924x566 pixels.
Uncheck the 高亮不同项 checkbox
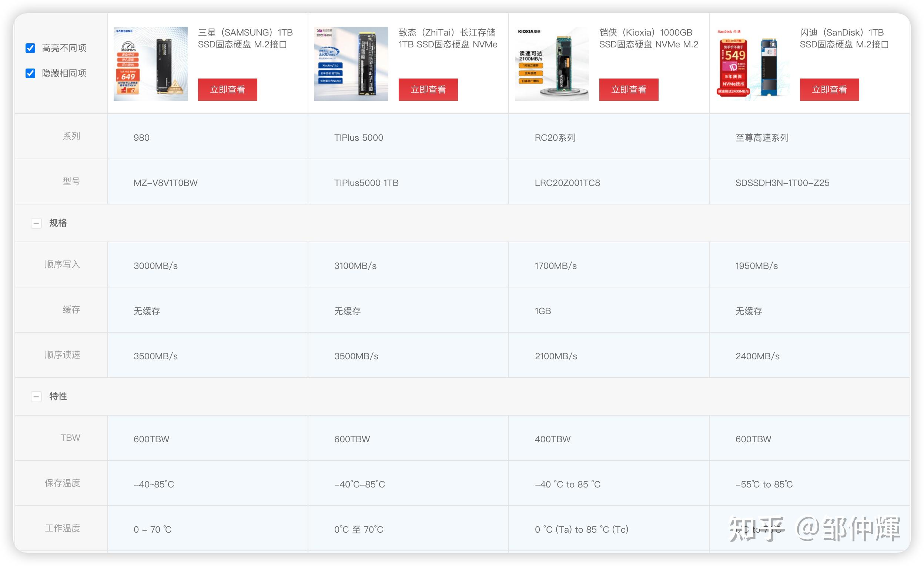pos(30,48)
